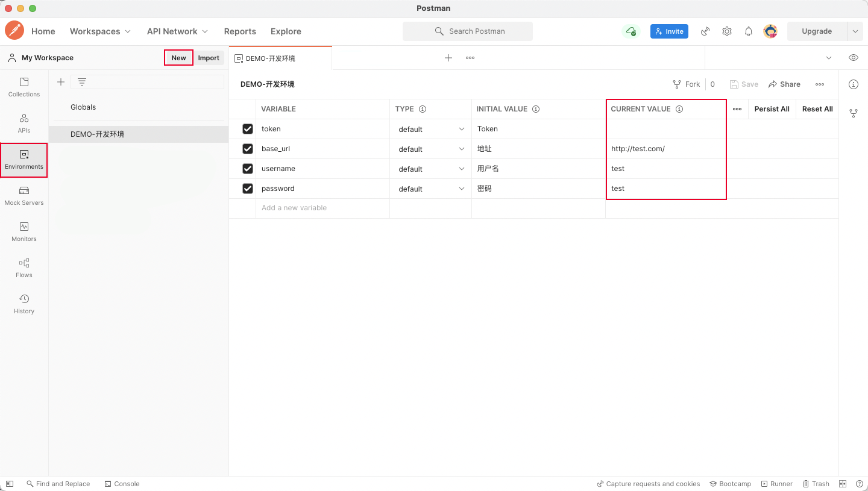Open the forks icon on right sidebar

tap(854, 113)
